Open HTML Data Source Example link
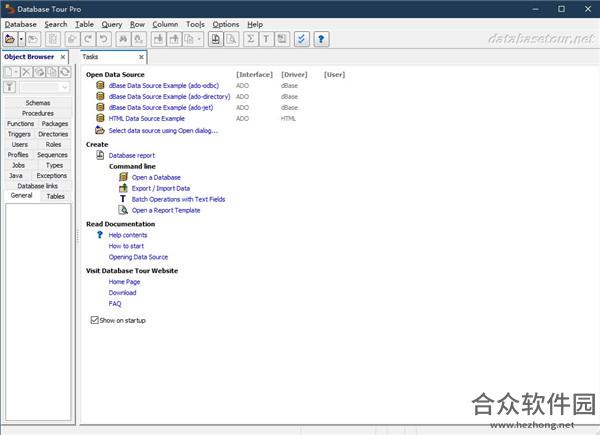600x435 pixels. click(147, 119)
